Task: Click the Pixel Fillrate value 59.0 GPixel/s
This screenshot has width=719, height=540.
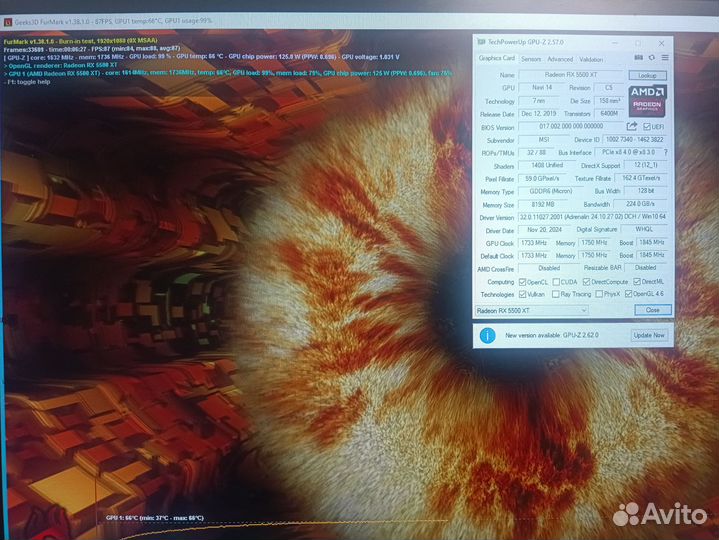Action: tap(542, 178)
